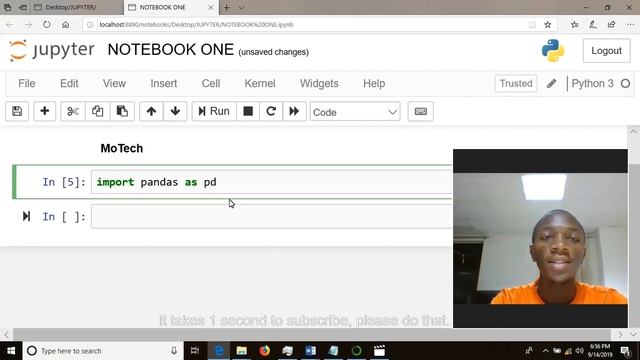Image resolution: width=640 pixels, height=360 pixels.
Task: Click the Logout button
Action: coord(607,51)
